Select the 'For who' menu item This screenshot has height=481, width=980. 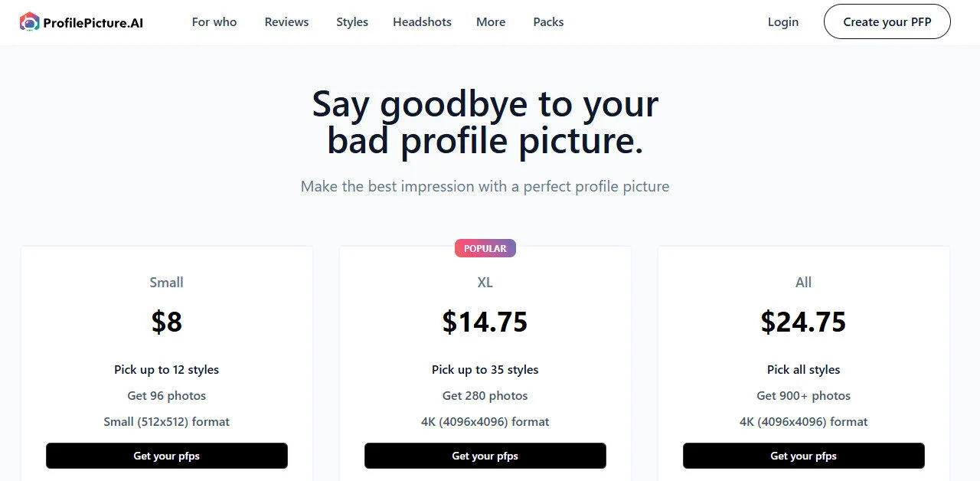coord(214,21)
